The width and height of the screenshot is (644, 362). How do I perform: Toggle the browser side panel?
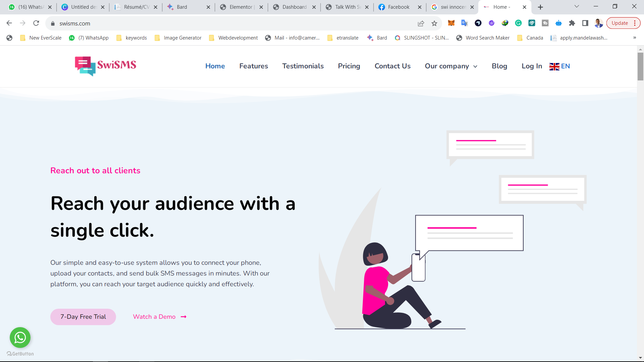(585, 23)
